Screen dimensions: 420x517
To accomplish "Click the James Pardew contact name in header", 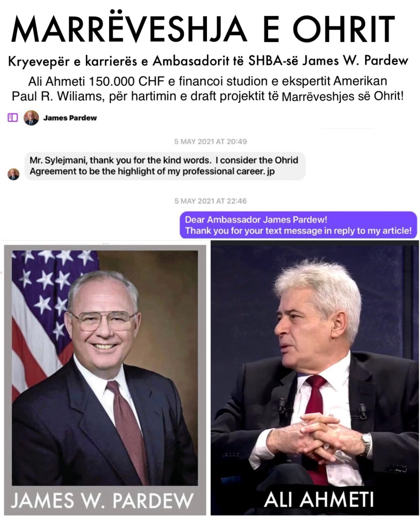I will coord(70,118).
